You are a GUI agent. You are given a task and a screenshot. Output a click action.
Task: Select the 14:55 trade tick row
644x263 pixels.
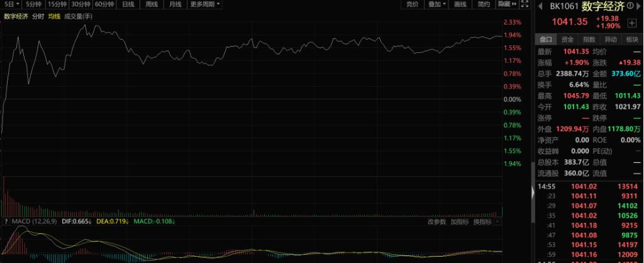tap(587, 186)
